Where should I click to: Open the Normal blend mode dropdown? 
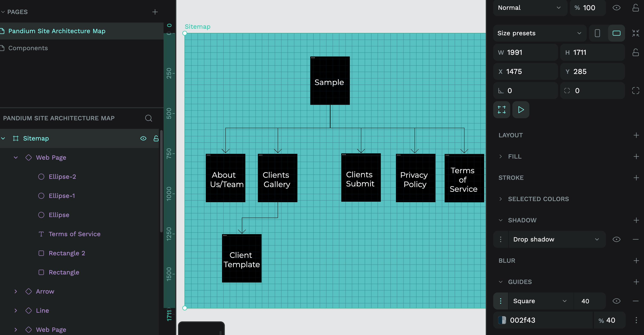[530, 8]
